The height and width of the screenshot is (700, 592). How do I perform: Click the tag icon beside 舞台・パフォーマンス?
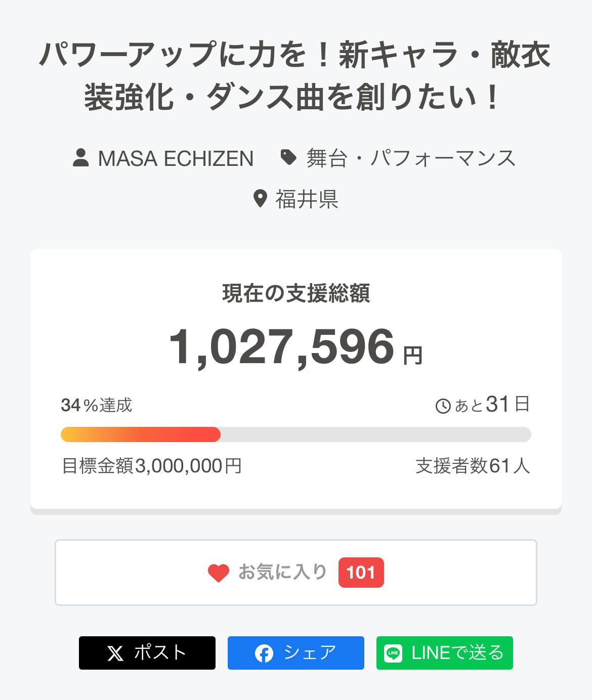[288, 157]
